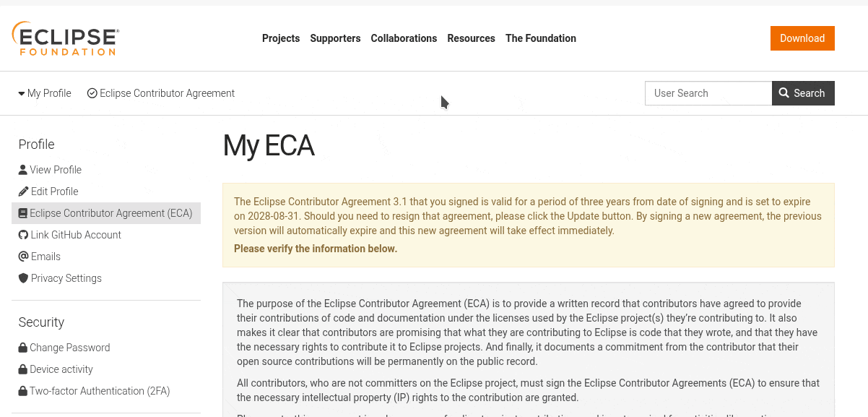Focus the User Search input field
Image resolution: width=868 pixels, height=417 pixels.
pyautogui.click(x=708, y=93)
